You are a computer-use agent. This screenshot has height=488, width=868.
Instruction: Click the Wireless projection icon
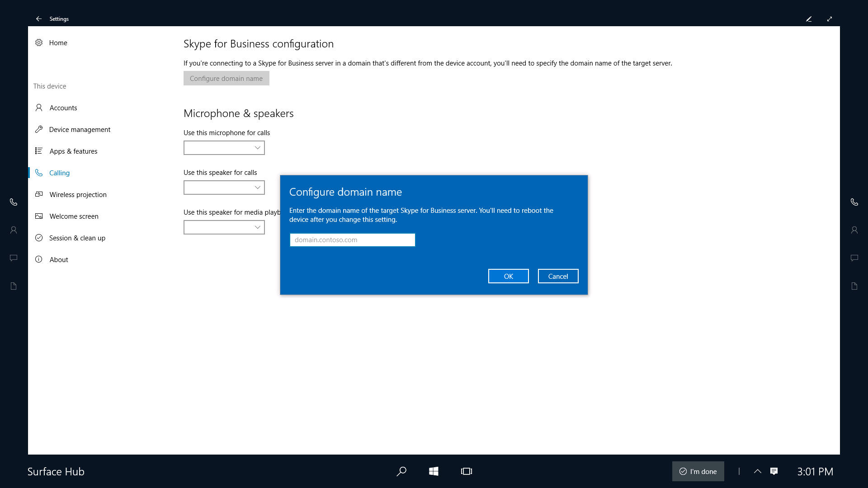click(39, 194)
